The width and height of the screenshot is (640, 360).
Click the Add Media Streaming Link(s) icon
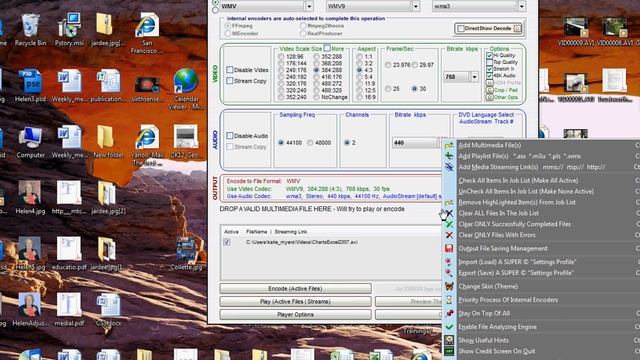pyautogui.click(x=449, y=167)
